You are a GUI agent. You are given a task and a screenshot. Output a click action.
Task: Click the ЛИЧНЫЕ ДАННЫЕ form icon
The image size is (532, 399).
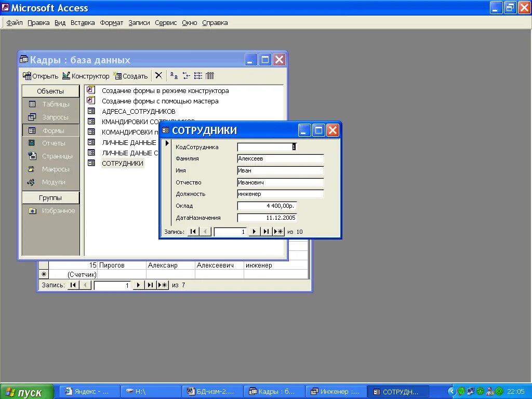click(91, 142)
